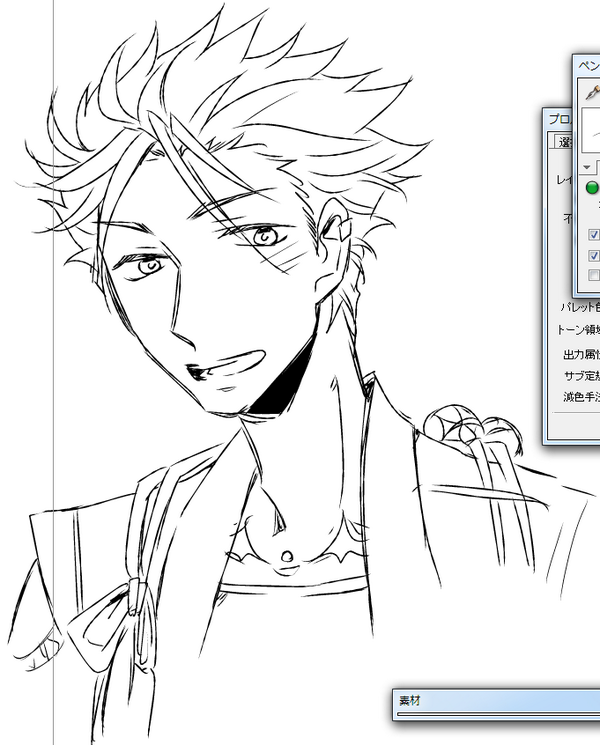Image resolution: width=600 pixels, height=745 pixels.
Task: Click the green circle indicator in pen panel
Action: [591, 188]
